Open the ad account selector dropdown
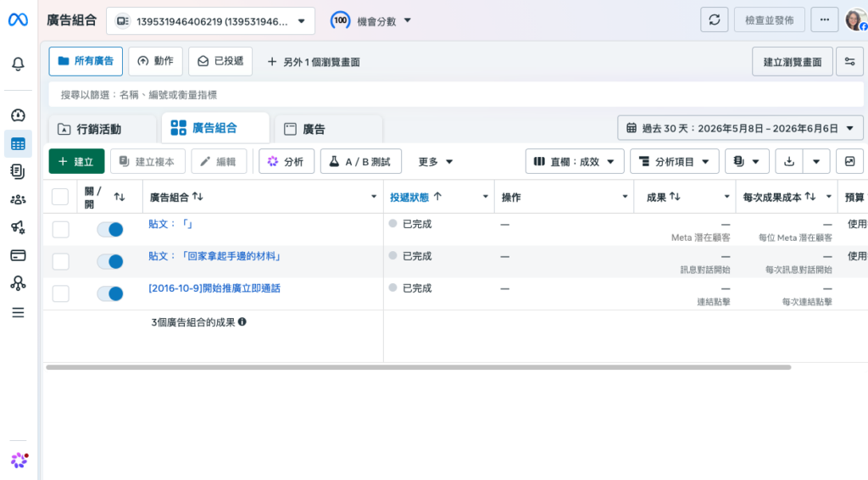868x480 pixels. point(210,21)
